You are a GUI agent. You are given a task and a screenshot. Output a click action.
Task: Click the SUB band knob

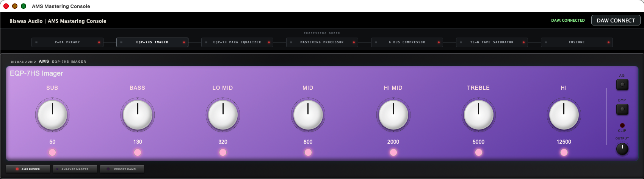pyautogui.click(x=52, y=114)
